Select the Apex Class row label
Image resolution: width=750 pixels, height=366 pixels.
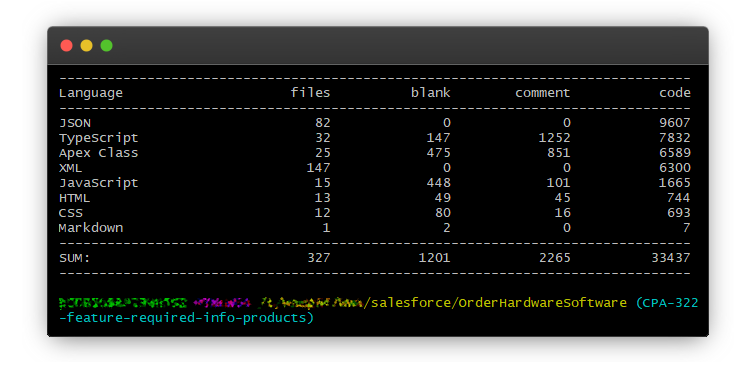pyautogui.click(x=99, y=153)
